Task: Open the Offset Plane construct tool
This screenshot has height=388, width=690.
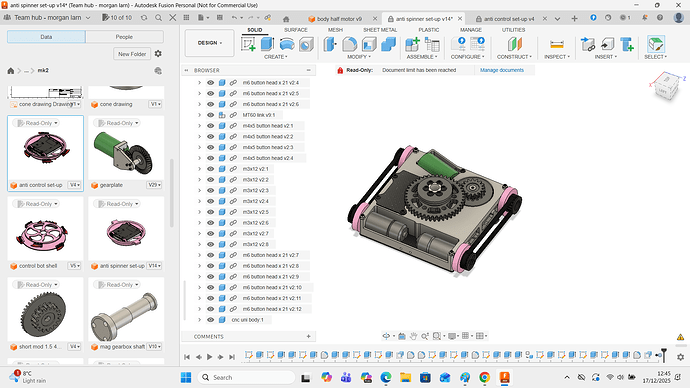Action: pyautogui.click(x=514, y=44)
